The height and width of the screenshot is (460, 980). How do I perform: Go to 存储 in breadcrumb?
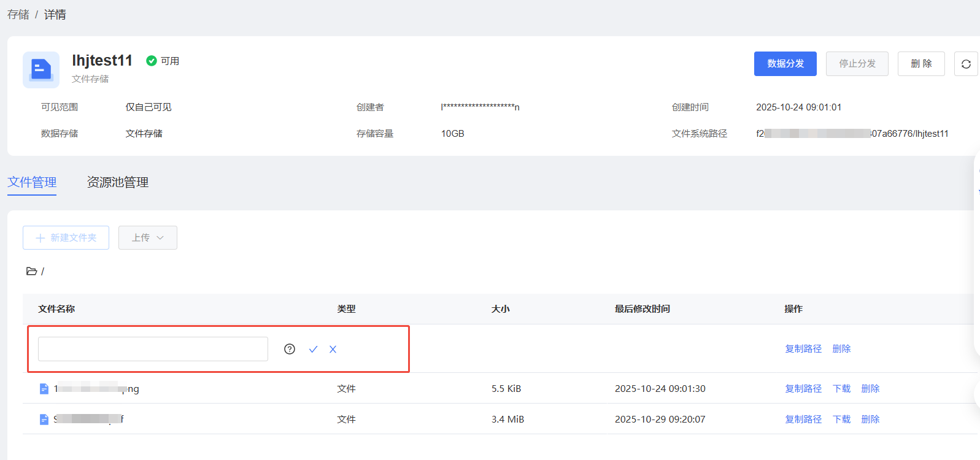(18, 15)
